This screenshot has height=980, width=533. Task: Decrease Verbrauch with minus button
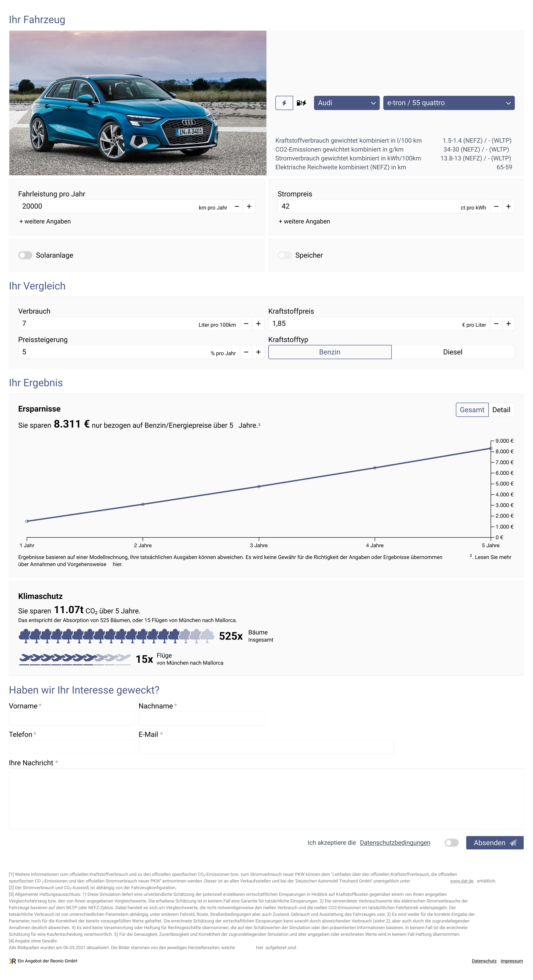246,323
